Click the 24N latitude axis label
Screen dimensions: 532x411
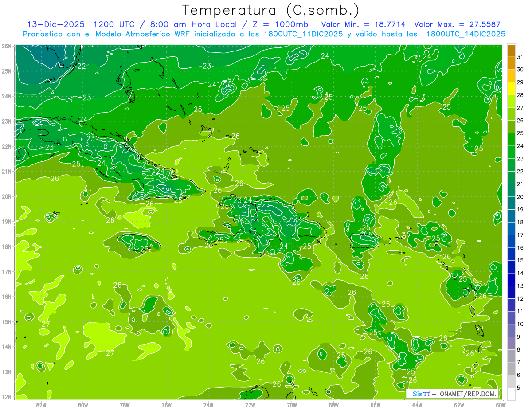[x=7, y=96]
